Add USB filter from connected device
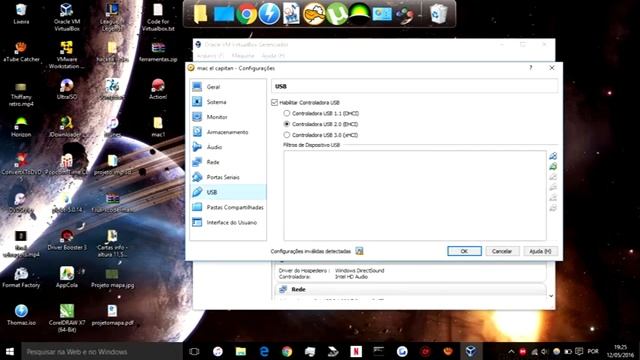The height and width of the screenshot is (360, 640). click(x=553, y=167)
